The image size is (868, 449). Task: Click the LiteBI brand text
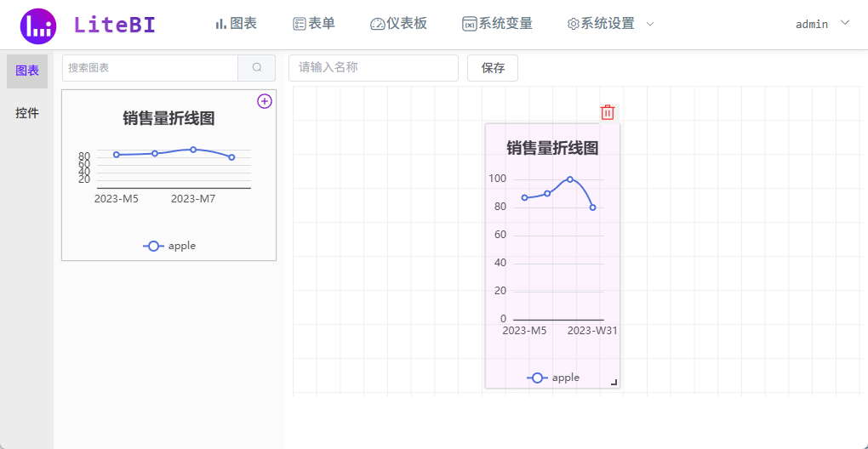point(115,25)
